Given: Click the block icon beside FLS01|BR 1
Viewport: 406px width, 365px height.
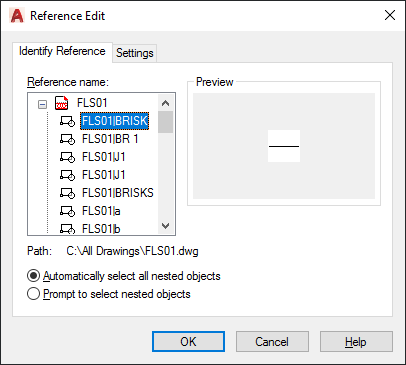Looking at the screenshot, I should coord(67,139).
